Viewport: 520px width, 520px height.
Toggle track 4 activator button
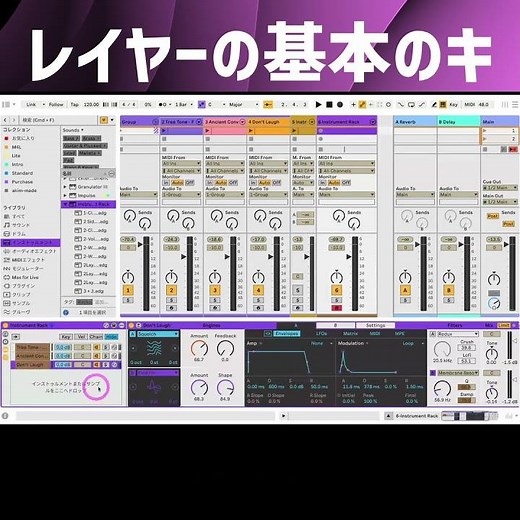(258, 290)
